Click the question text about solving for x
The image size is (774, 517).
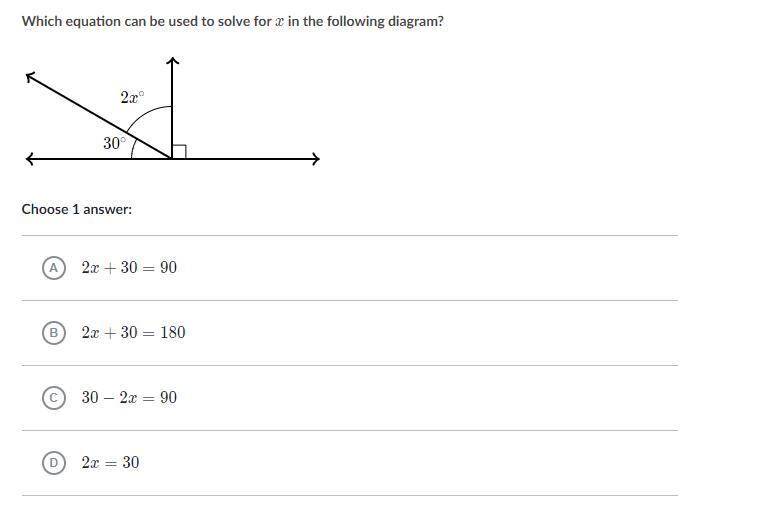tap(232, 22)
